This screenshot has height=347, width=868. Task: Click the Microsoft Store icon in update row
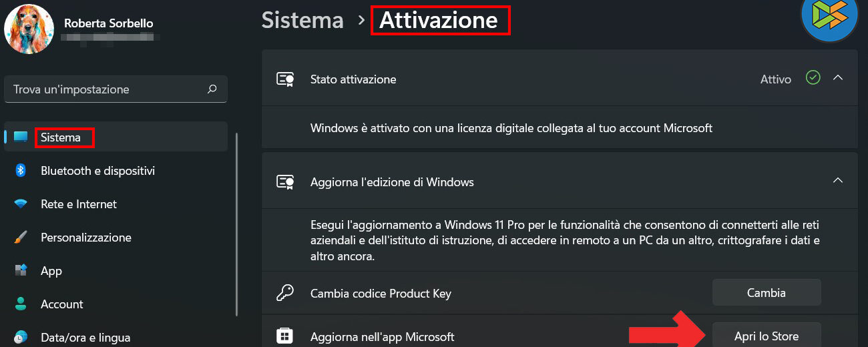(x=285, y=336)
